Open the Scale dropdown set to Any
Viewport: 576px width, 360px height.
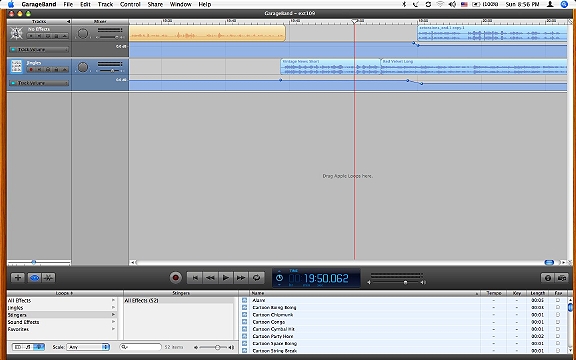(x=88, y=347)
